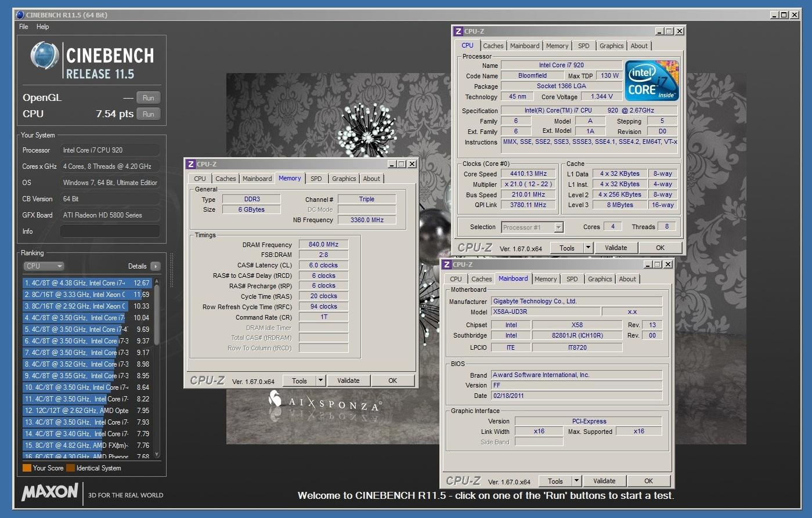This screenshot has height=518, width=812.
Task: Click the ranking list vertical scrollbar
Action: (157, 368)
